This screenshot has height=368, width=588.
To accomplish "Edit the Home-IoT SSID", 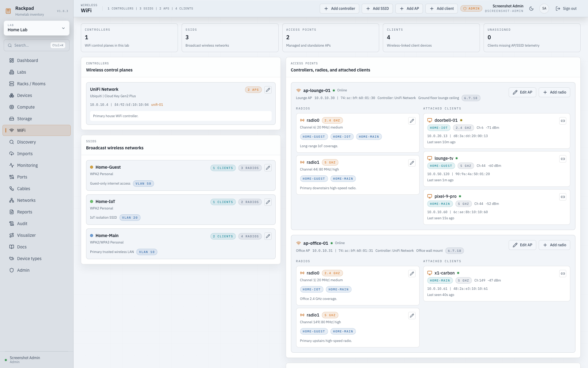I will (268, 202).
